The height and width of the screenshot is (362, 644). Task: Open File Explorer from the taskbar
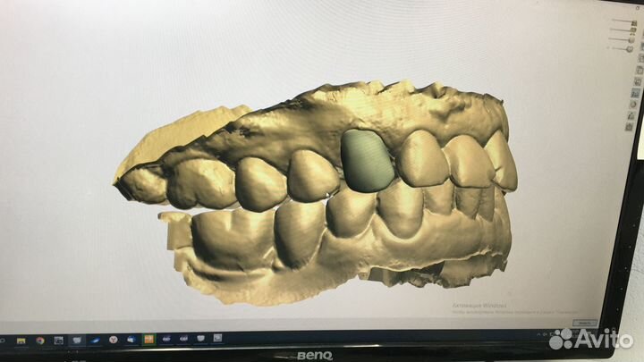(21, 341)
